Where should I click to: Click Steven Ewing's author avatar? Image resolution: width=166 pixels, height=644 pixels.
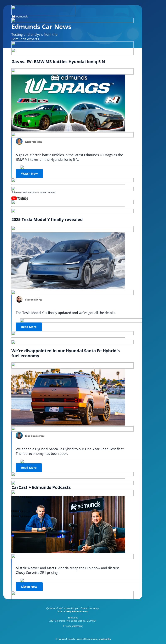pos(19,299)
